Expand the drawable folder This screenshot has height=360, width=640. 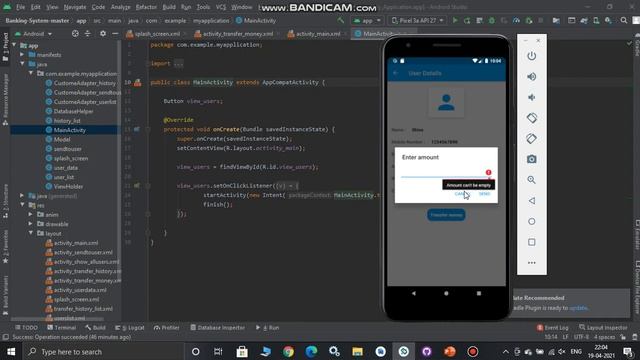coord(31,224)
